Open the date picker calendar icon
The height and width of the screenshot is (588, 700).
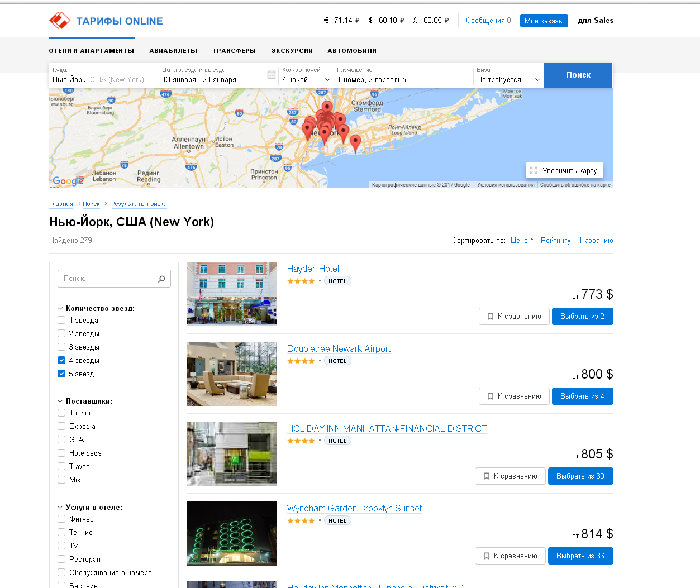coord(272,75)
